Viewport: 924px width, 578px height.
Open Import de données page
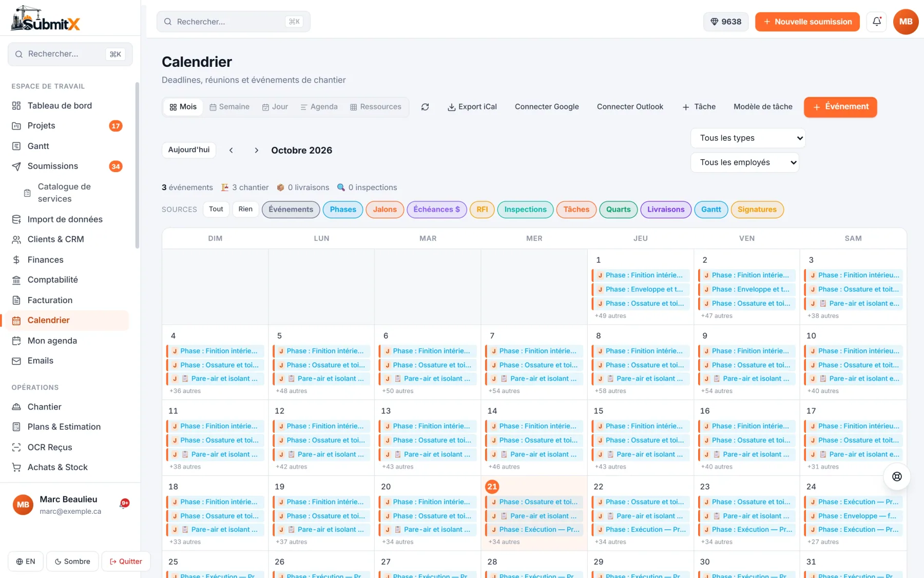click(67, 219)
